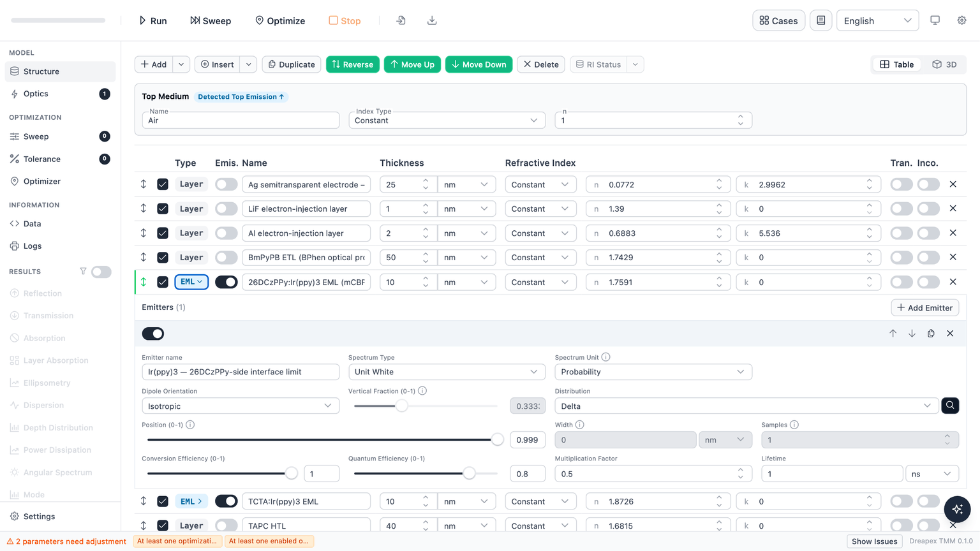
Task: Switch to the 3D view tab
Action: pos(944,64)
